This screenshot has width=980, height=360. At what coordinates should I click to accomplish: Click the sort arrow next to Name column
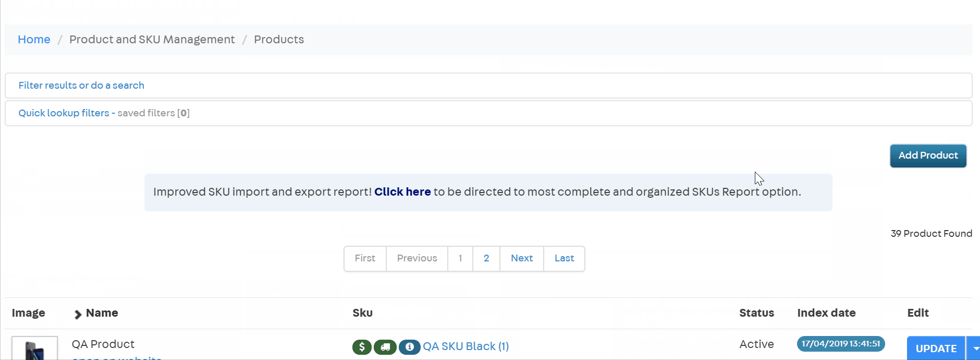(x=78, y=314)
